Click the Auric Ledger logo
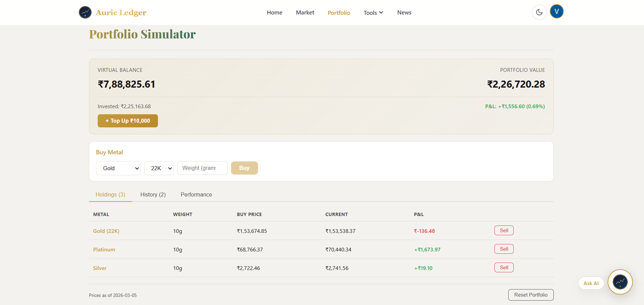The image size is (644, 305). point(112,12)
